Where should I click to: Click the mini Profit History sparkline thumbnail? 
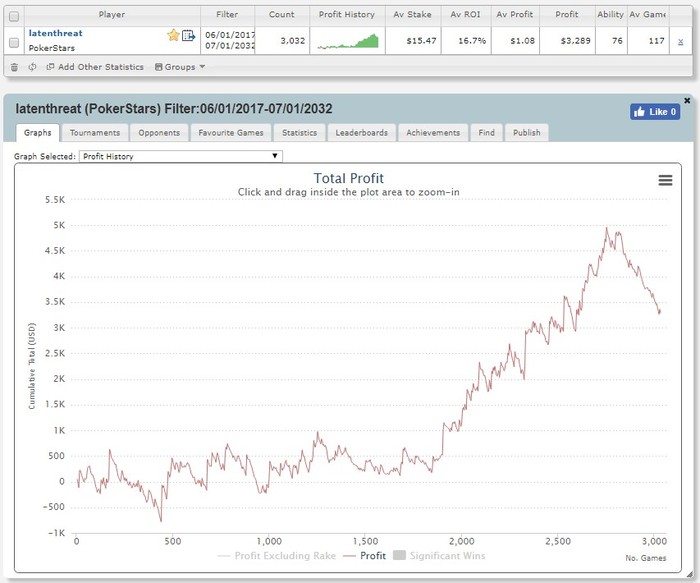point(348,41)
